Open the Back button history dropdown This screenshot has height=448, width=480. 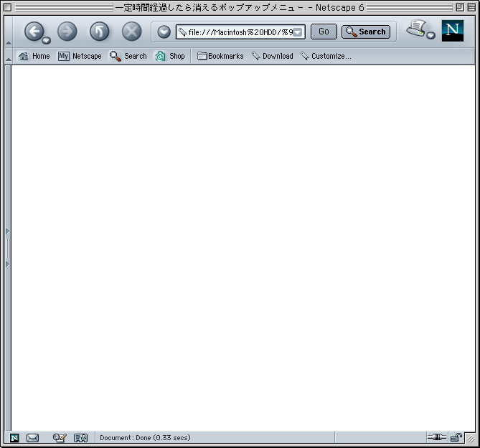pyautogui.click(x=46, y=40)
